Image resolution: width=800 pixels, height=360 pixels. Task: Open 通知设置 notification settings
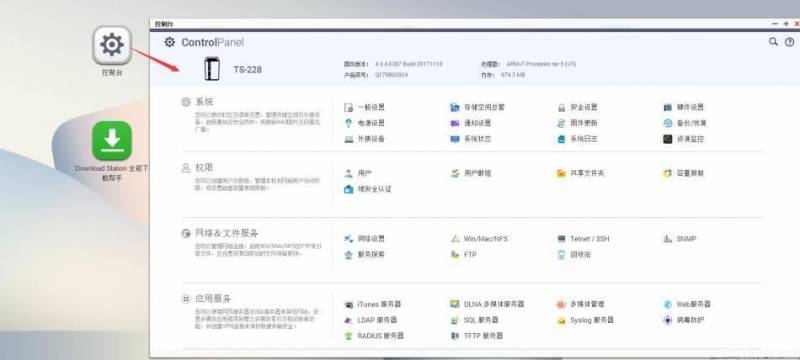tap(471, 123)
